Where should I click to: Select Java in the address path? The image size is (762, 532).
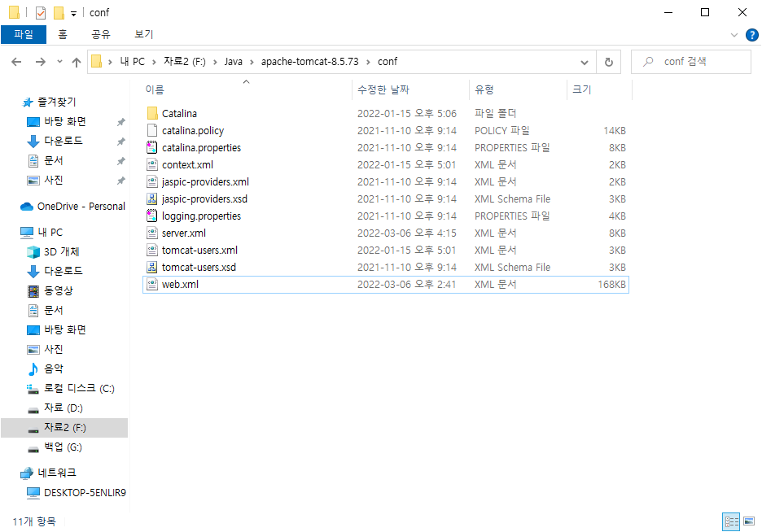234,62
